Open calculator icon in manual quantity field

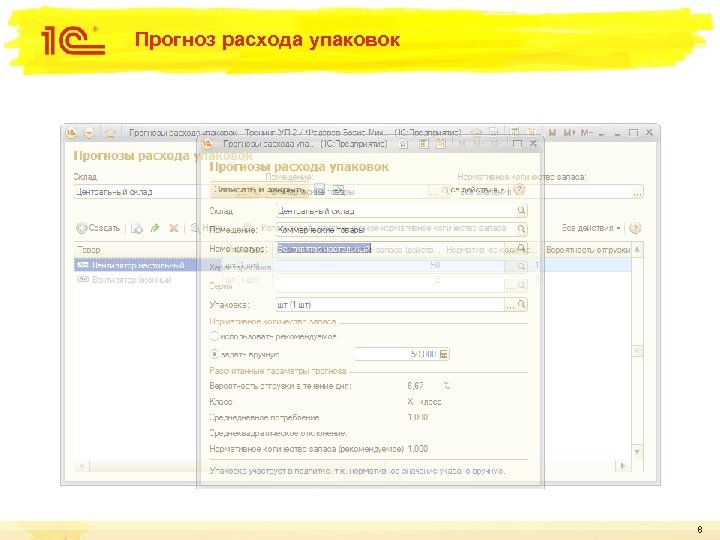pyautogui.click(x=444, y=354)
